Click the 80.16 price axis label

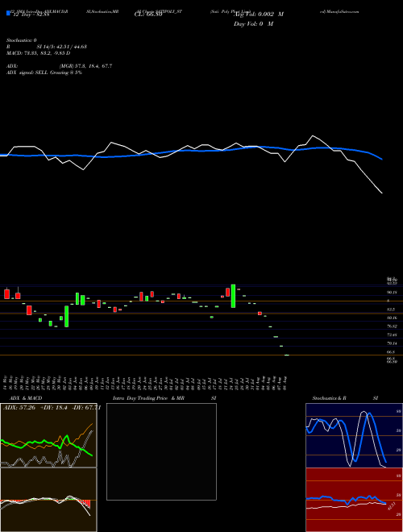click(393, 318)
